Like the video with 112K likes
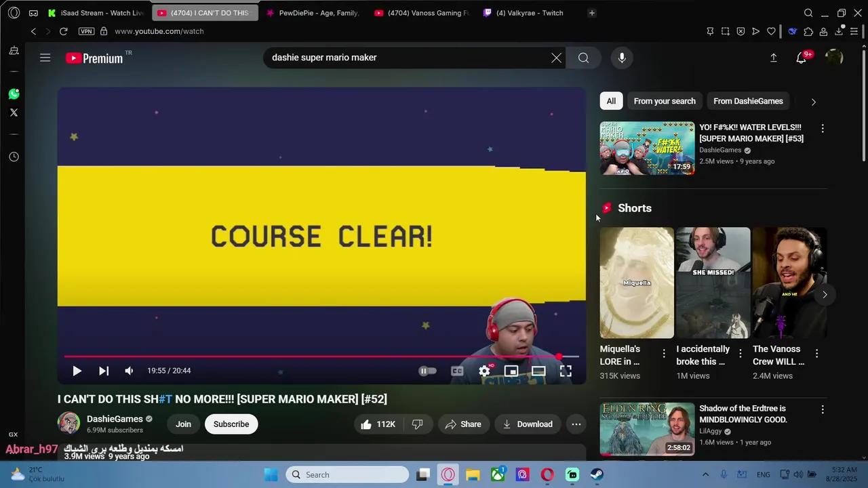This screenshot has width=868, height=488. [378, 424]
